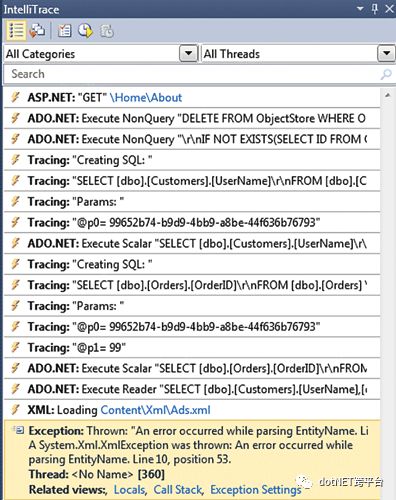Close the IntelliTrace panel

click(389, 9)
